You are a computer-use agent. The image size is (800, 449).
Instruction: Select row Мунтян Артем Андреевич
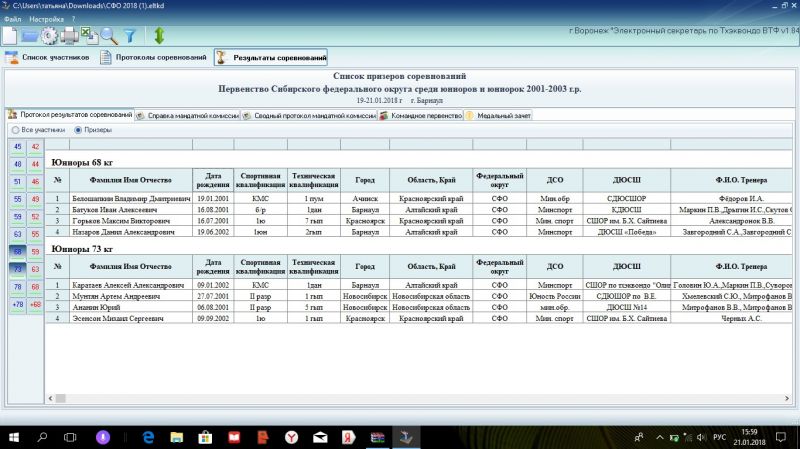[418, 296]
